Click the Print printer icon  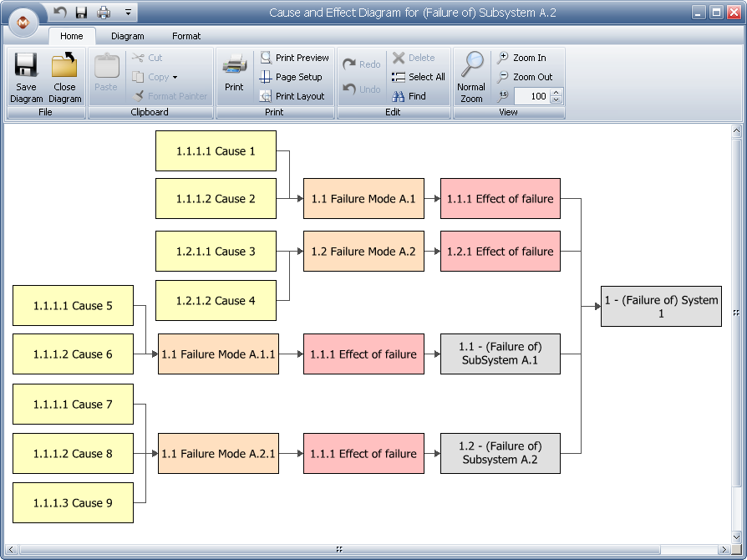pyautogui.click(x=234, y=66)
